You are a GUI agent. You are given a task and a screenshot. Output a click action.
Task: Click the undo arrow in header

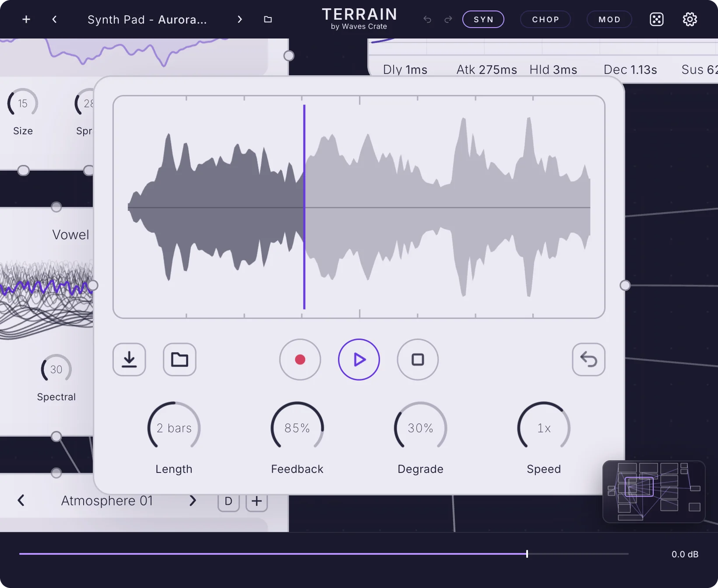coord(427,19)
